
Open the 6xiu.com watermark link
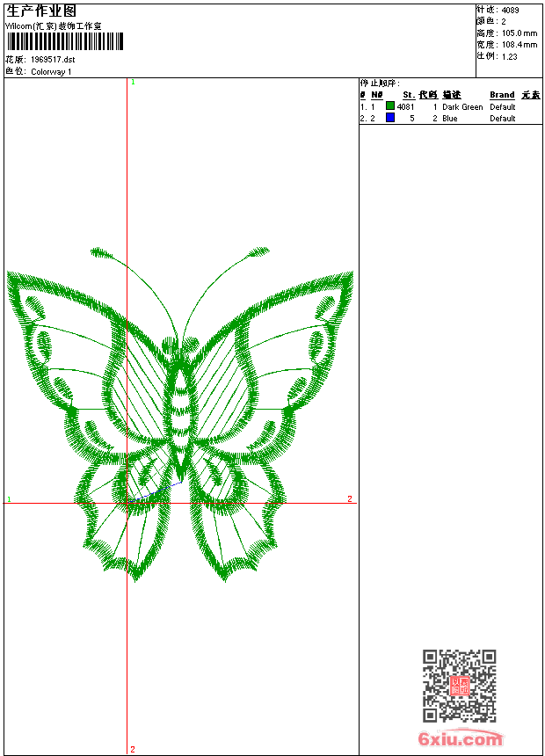[461, 740]
